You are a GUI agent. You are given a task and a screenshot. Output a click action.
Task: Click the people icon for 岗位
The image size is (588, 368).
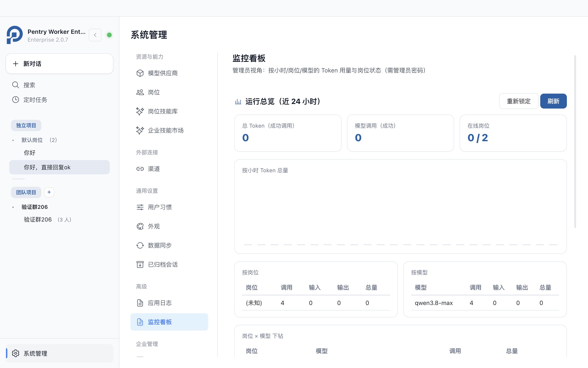(x=140, y=92)
